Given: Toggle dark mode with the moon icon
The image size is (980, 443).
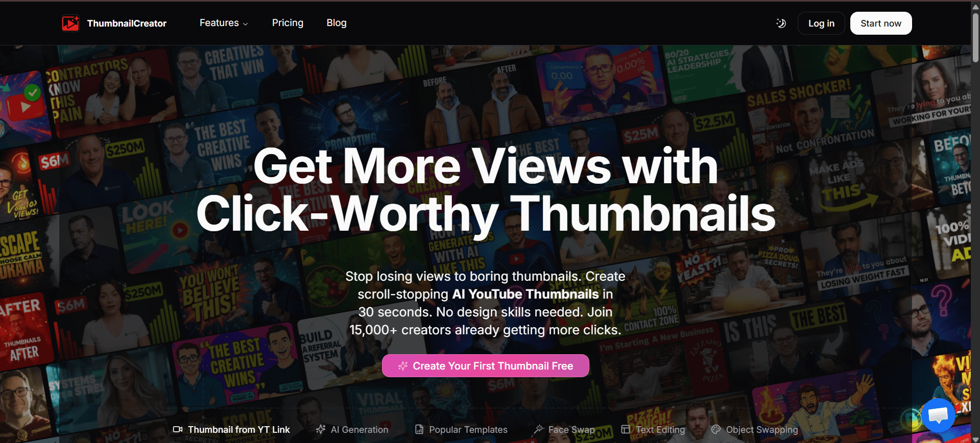Looking at the screenshot, I should pos(781,23).
